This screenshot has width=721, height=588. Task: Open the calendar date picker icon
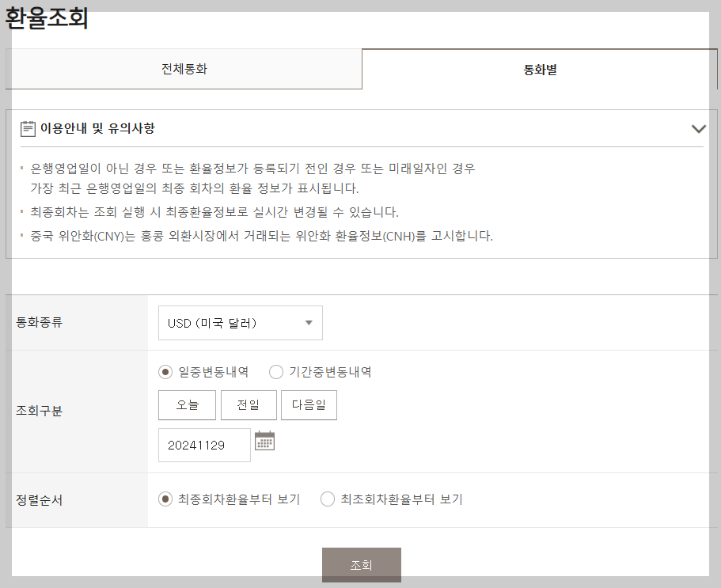click(265, 441)
